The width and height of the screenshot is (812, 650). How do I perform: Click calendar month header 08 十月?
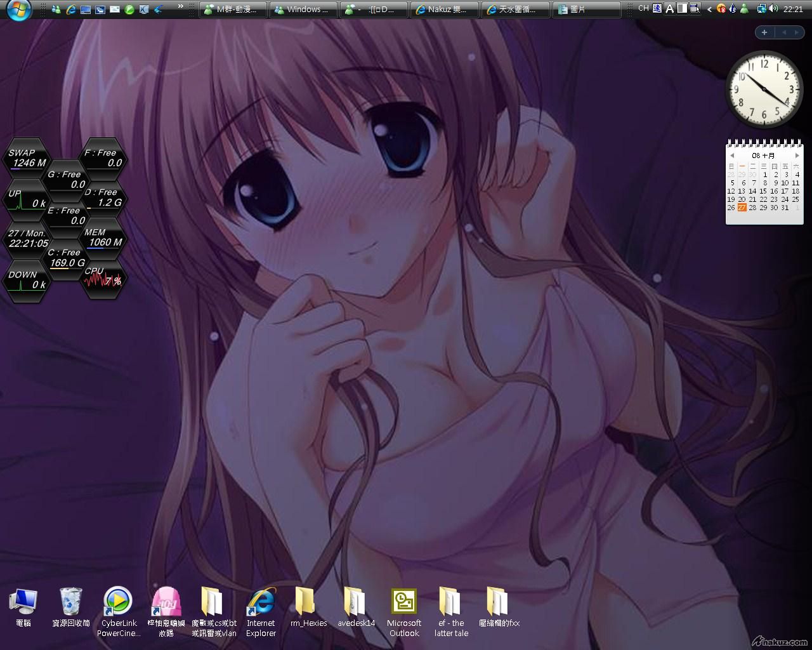[x=763, y=156]
